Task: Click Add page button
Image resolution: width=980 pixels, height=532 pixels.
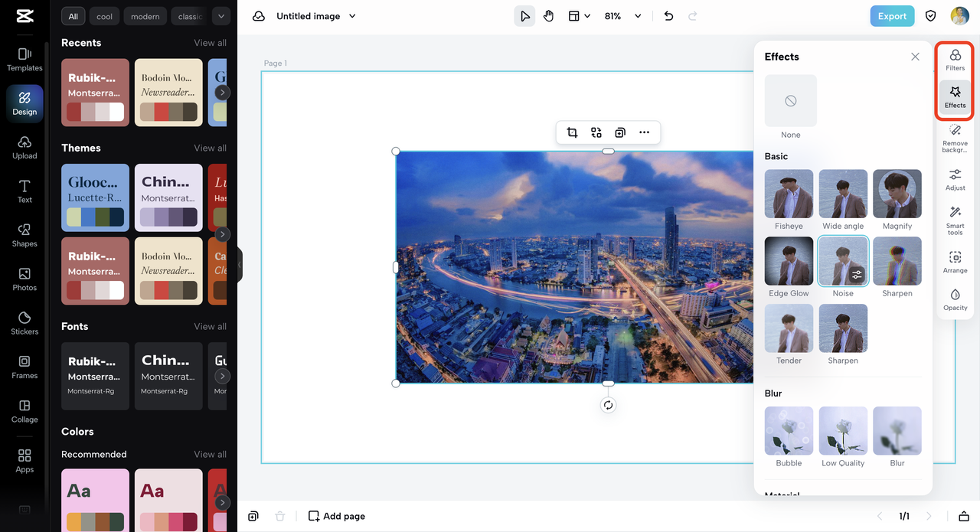Action: [337, 516]
